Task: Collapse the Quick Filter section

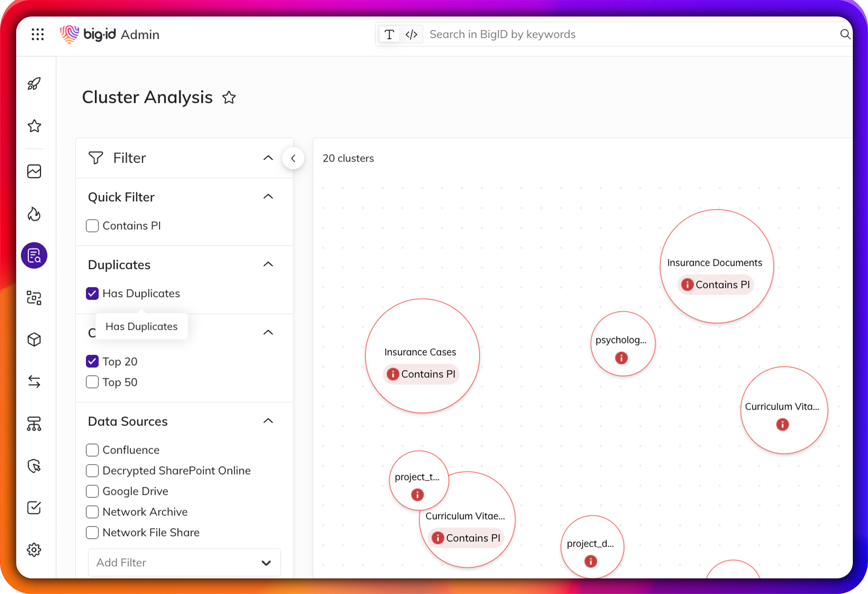Action: click(269, 197)
